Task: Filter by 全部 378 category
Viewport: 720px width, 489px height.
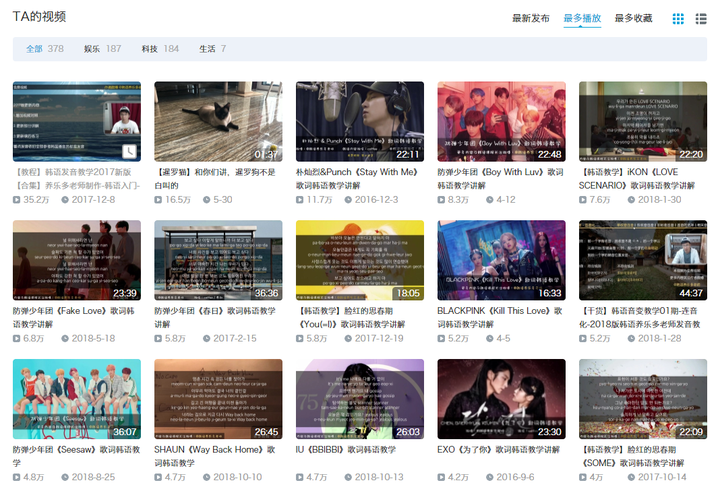Action: (x=45, y=49)
